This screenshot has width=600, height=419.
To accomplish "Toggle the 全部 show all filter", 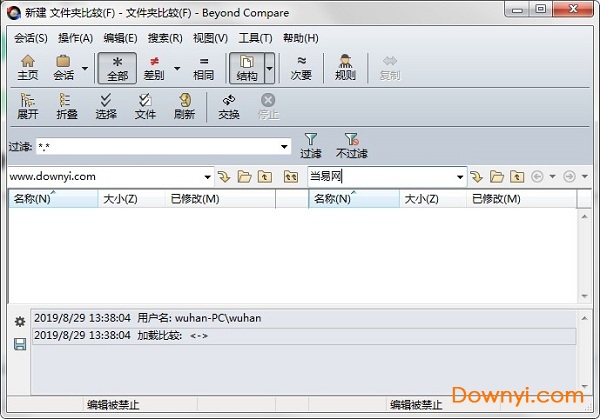I will coord(117,68).
